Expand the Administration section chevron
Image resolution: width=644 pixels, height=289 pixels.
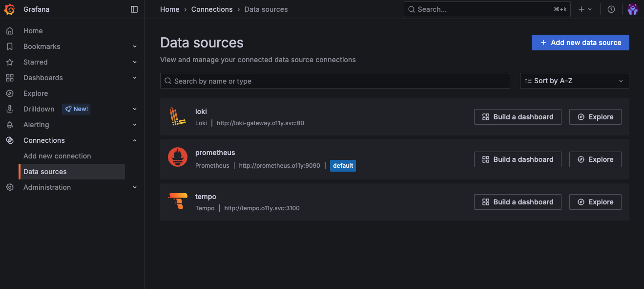[x=135, y=187]
